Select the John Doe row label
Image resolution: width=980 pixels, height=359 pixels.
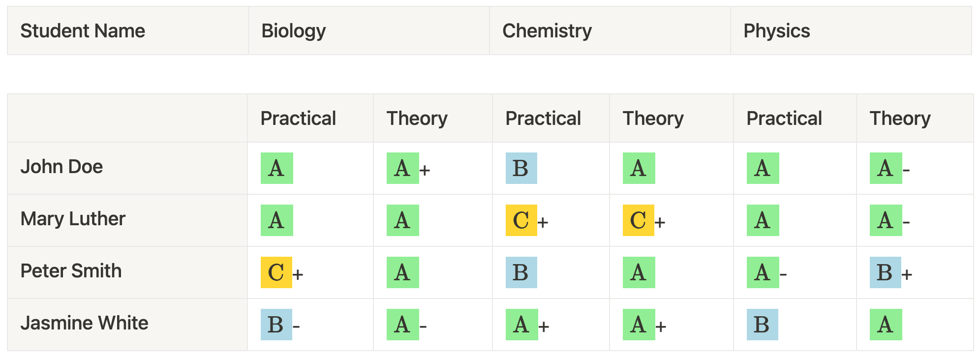(61, 167)
